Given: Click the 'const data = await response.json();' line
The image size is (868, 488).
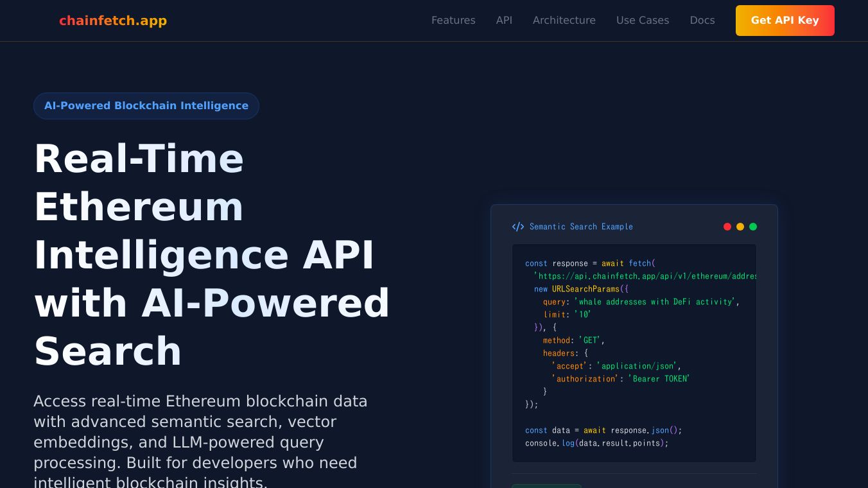Looking at the screenshot, I should [x=603, y=430].
